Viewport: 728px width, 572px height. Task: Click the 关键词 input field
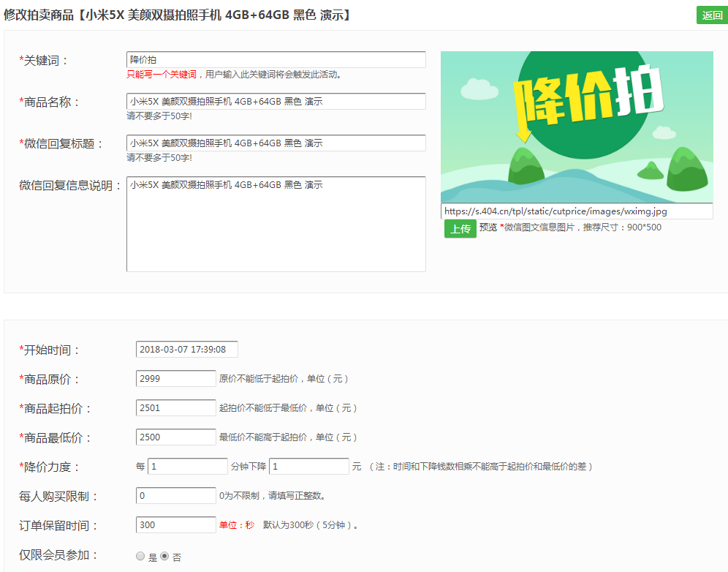click(276, 59)
